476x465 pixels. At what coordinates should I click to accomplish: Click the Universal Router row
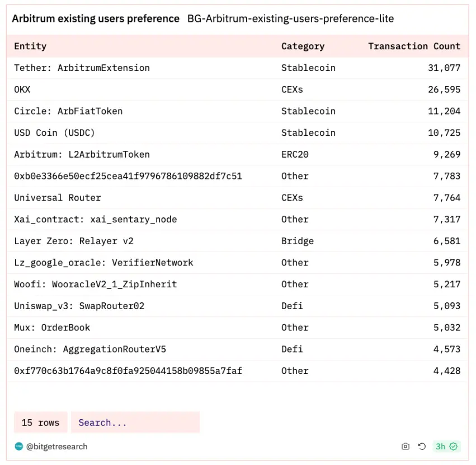point(58,198)
